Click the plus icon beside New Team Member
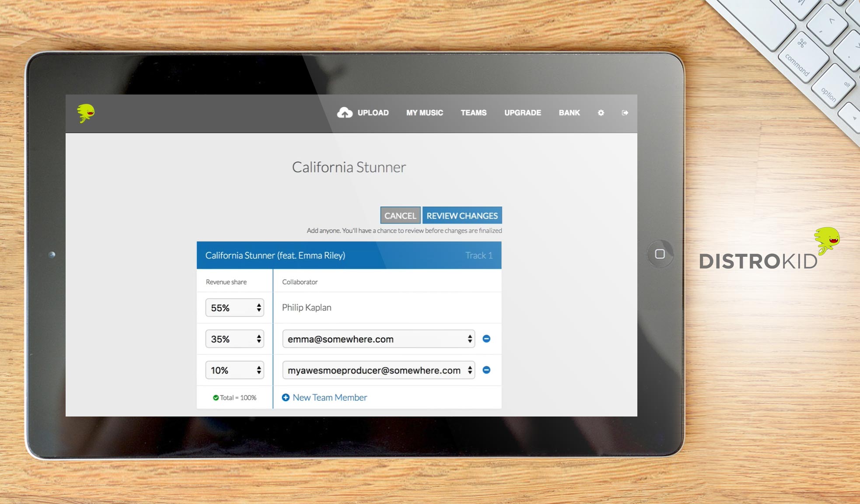This screenshot has height=504, width=860. tap(286, 397)
